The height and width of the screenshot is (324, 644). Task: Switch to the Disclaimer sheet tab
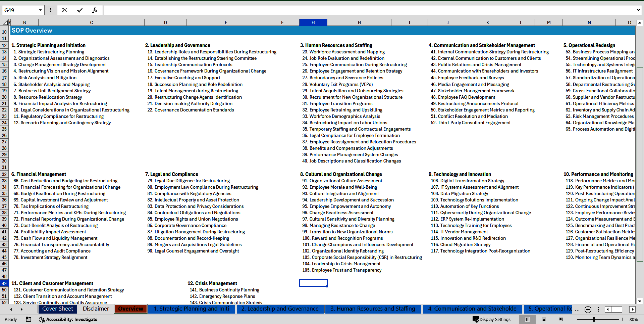[96, 309]
